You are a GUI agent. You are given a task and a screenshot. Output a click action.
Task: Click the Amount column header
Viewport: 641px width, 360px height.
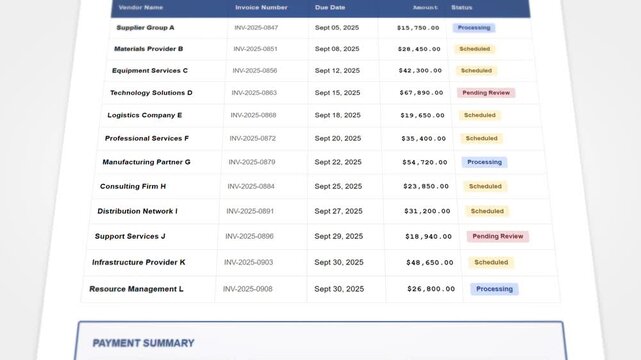[x=425, y=7]
